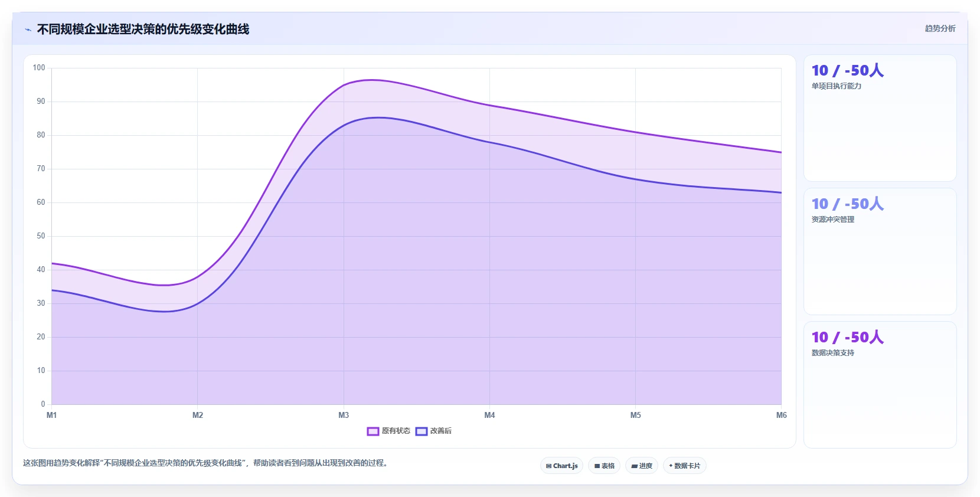This screenshot has height=497, width=980.
Task: Select the 表格 tag
Action: coord(604,466)
